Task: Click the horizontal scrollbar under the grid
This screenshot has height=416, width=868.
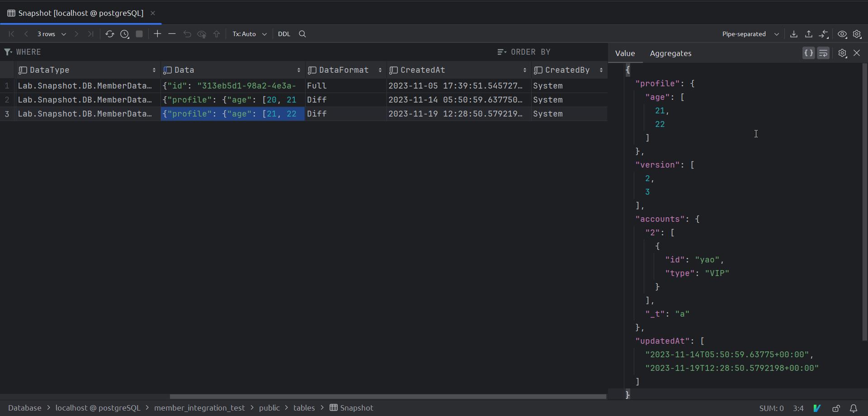Action: pos(387,397)
